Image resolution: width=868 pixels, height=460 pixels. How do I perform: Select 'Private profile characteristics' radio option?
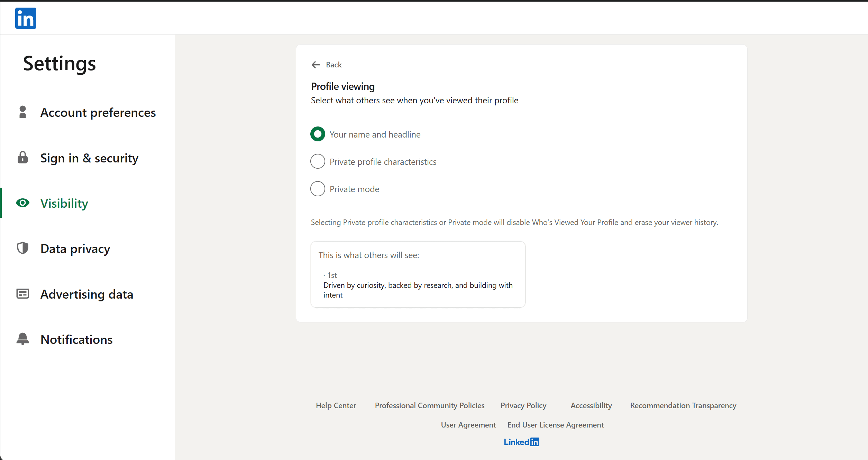318,161
